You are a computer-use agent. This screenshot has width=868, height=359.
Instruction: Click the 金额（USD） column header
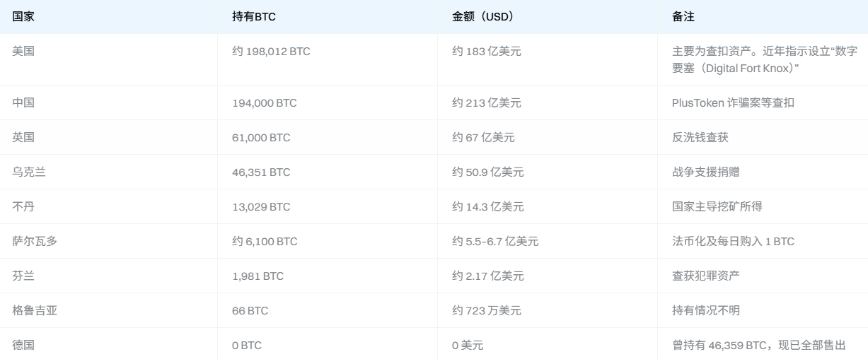pyautogui.click(x=482, y=17)
